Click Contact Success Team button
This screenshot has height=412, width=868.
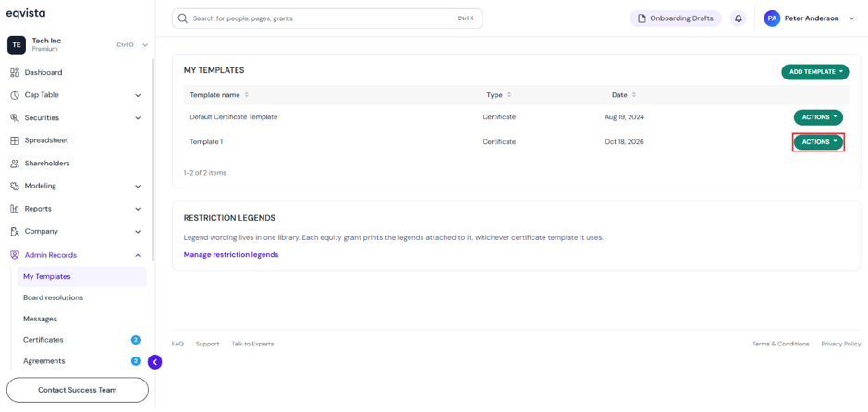[x=78, y=390]
